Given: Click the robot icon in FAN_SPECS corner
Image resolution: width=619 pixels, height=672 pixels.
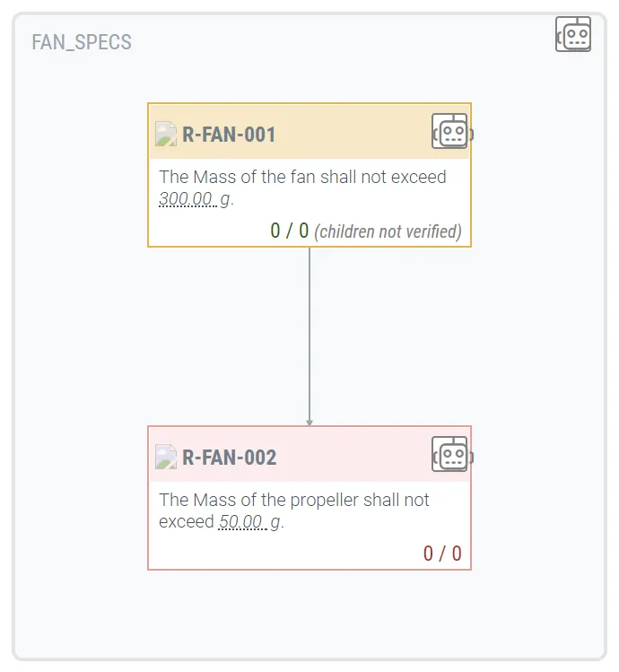Looking at the screenshot, I should (573, 34).
